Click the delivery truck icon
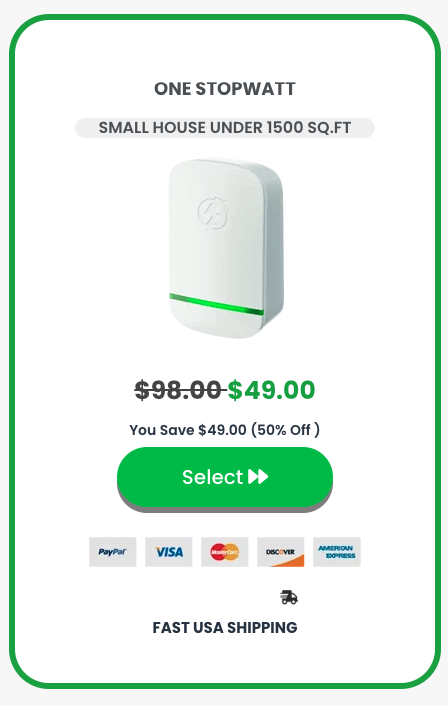448x706 pixels. point(289,597)
